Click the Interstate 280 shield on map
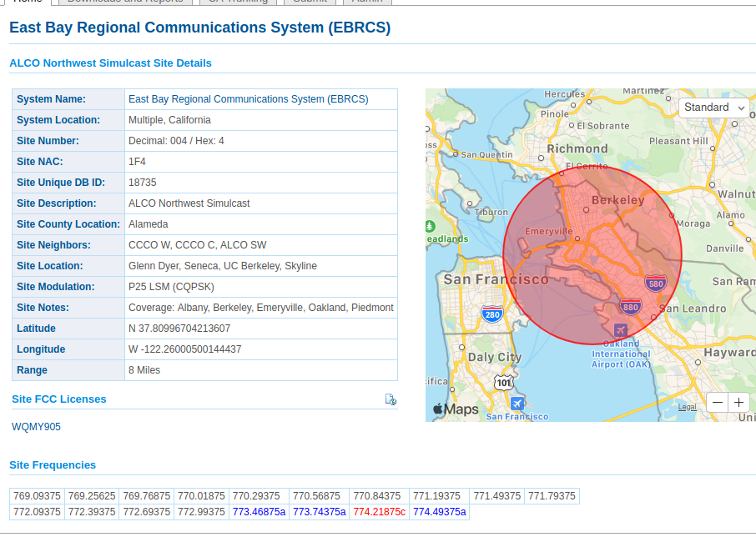Screen dimensions: 756x537 tap(491, 314)
